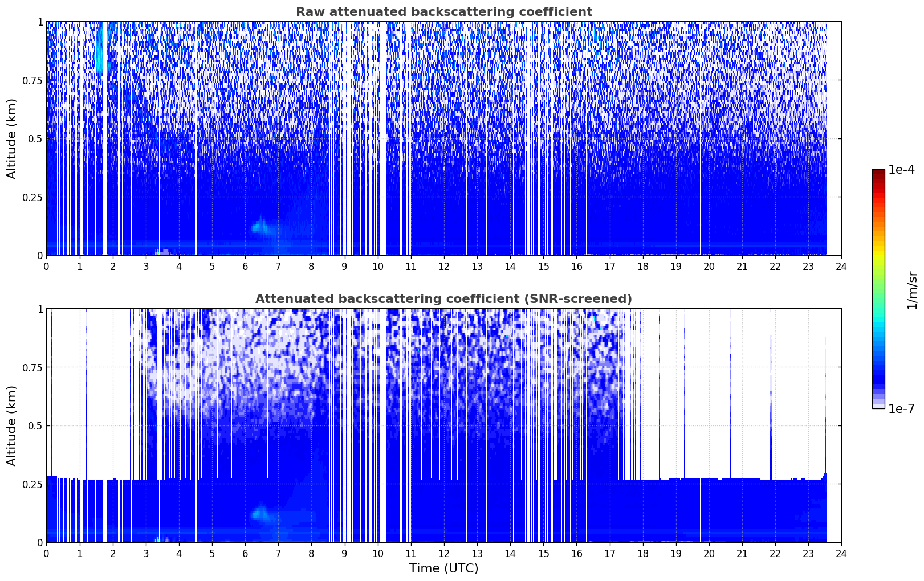Click the top plot's "6" hour tick label
924x581 pixels.
[245, 266]
